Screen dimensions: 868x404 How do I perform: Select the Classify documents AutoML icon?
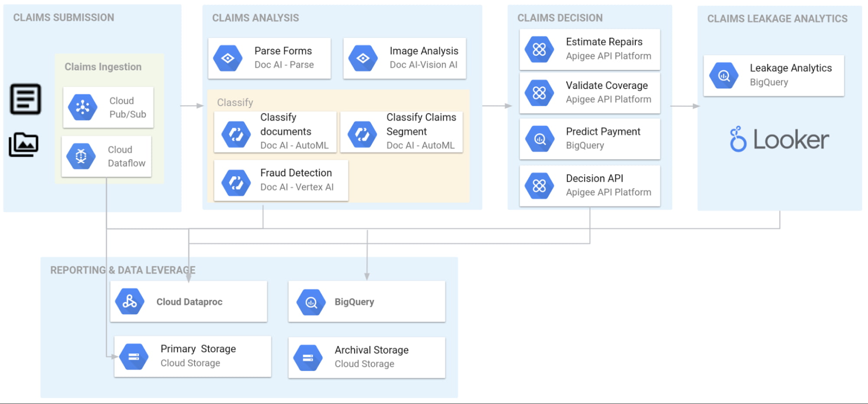click(x=236, y=134)
